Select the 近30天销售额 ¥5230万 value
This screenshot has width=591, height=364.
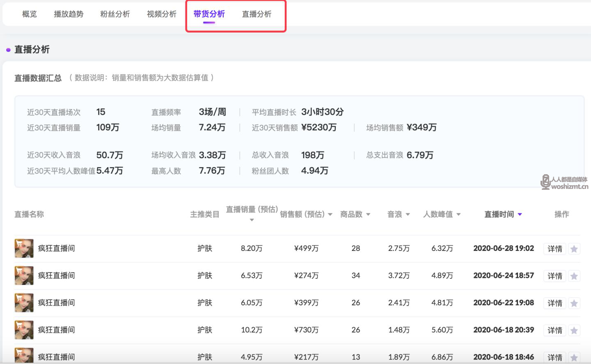(x=319, y=127)
